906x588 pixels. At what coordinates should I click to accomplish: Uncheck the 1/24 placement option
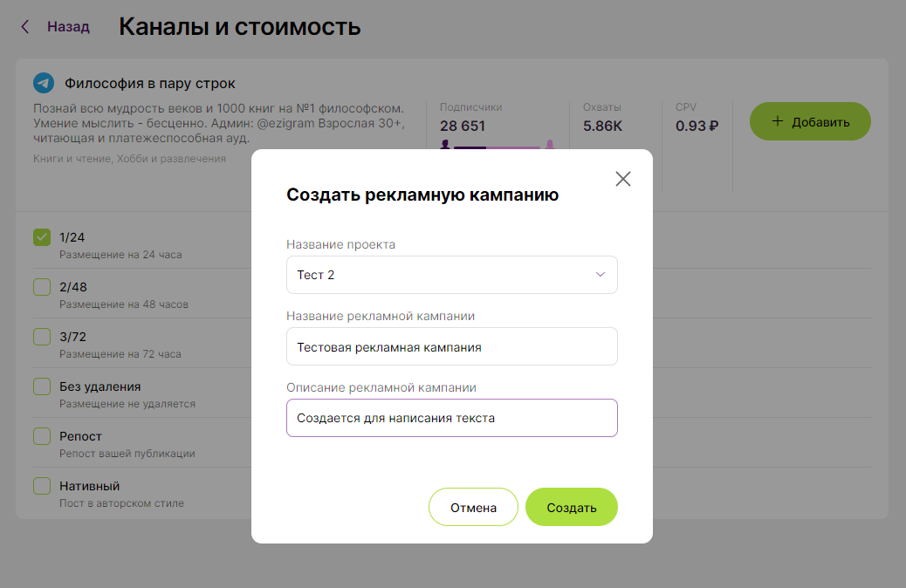point(41,236)
